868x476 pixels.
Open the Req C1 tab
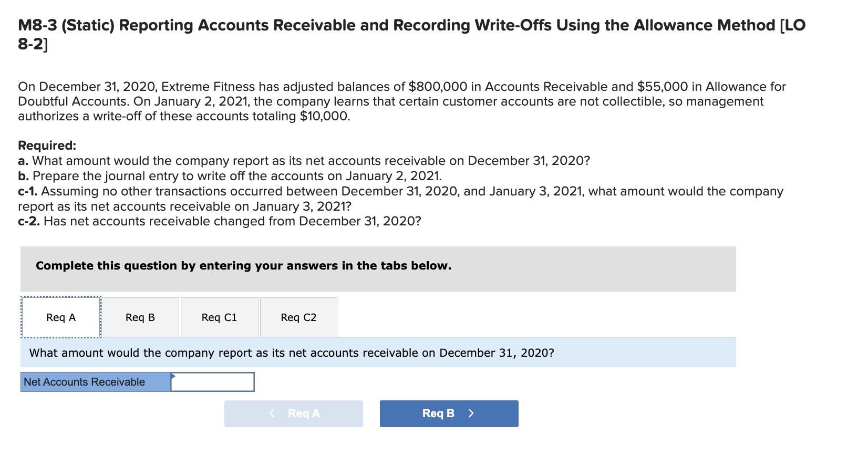219,317
